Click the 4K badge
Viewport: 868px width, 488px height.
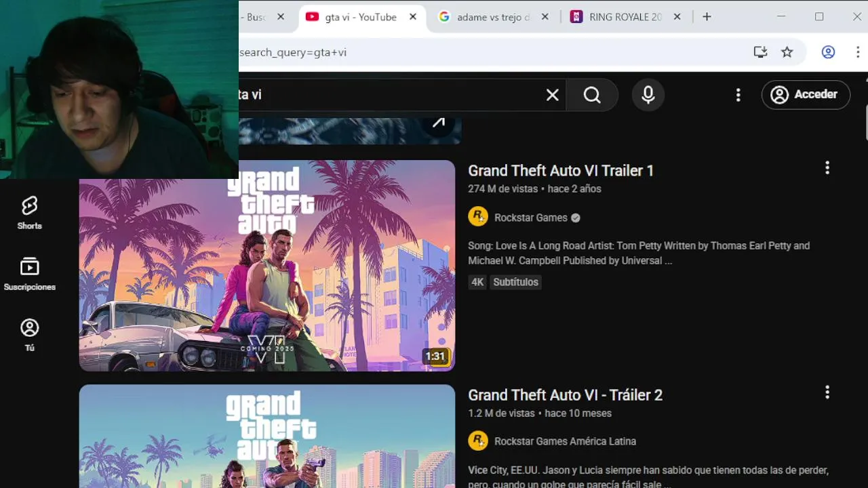pyautogui.click(x=477, y=282)
